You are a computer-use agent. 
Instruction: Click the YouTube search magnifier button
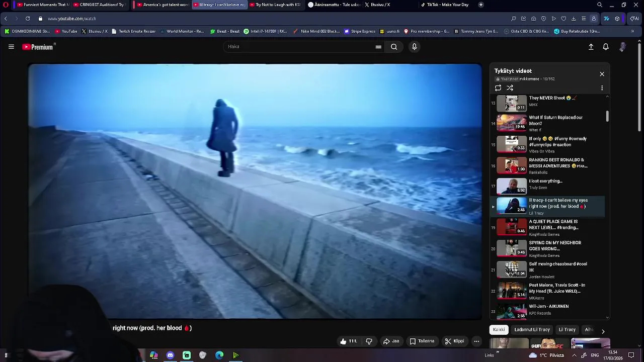pos(394,47)
